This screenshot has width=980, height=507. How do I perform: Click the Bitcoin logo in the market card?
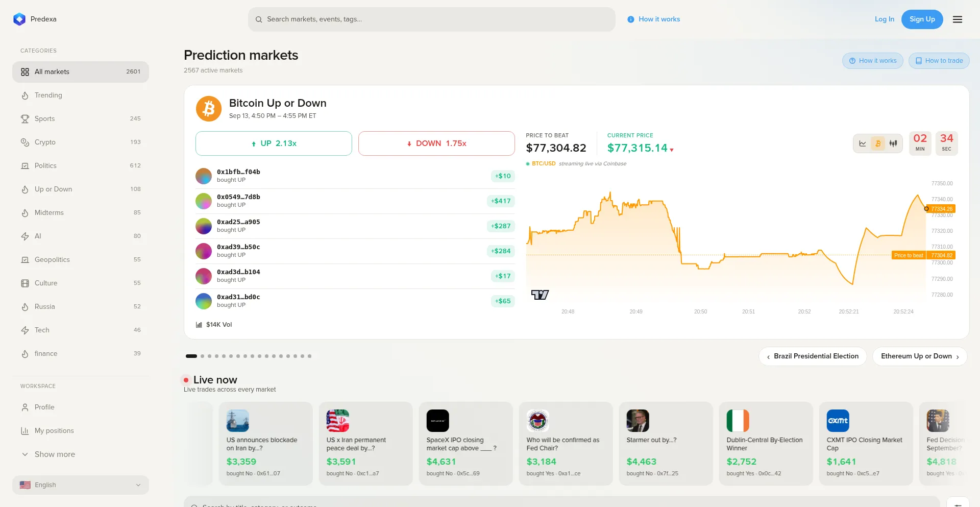(x=209, y=109)
